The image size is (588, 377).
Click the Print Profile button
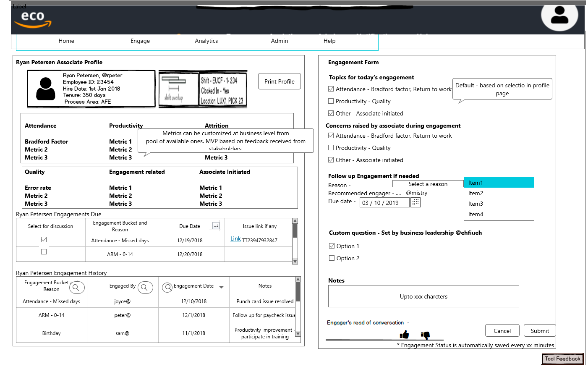(279, 81)
